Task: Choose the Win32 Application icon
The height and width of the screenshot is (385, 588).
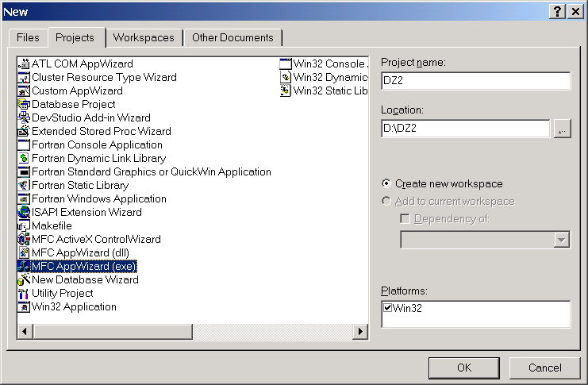Action: (24, 307)
